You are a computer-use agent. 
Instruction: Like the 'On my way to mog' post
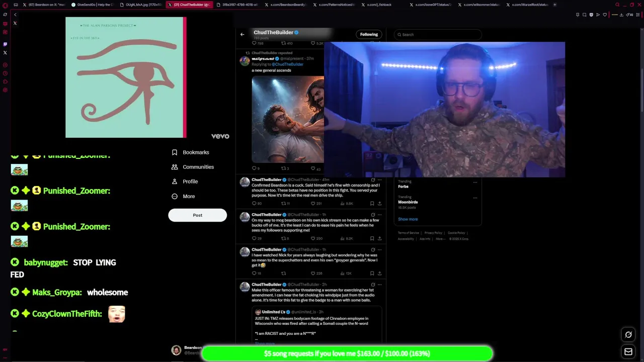[x=313, y=238]
